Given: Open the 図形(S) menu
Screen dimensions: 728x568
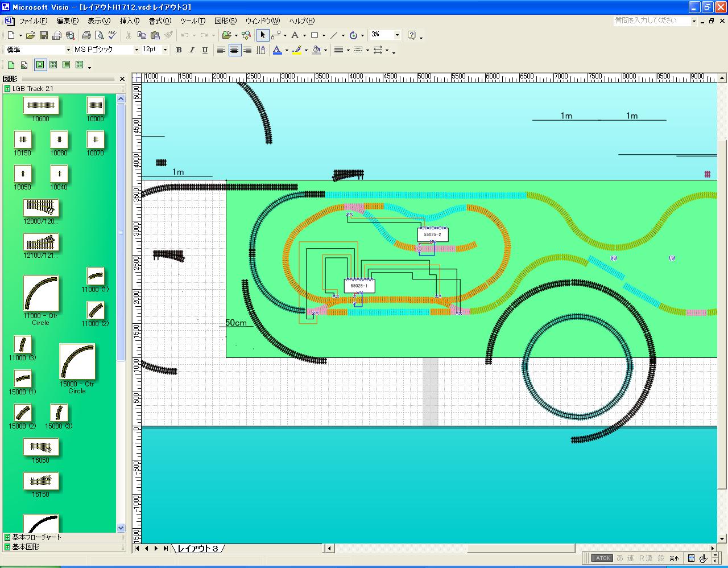Looking at the screenshot, I should tap(225, 21).
